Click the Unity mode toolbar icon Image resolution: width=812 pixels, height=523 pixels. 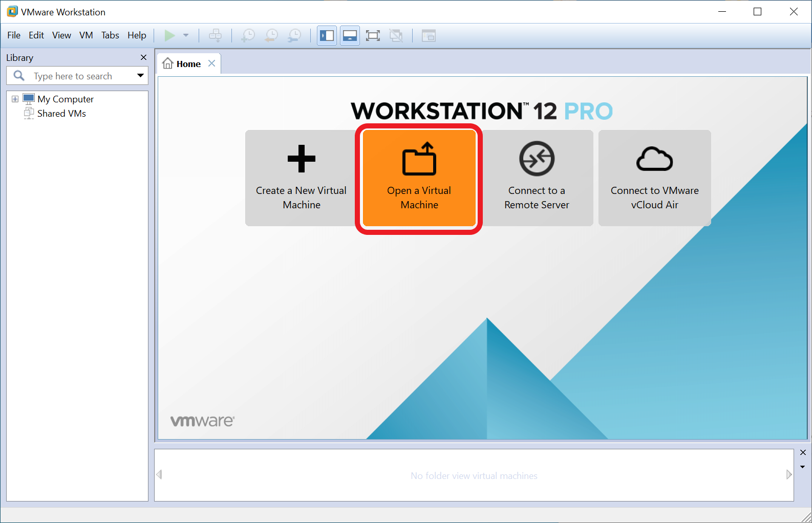click(396, 35)
